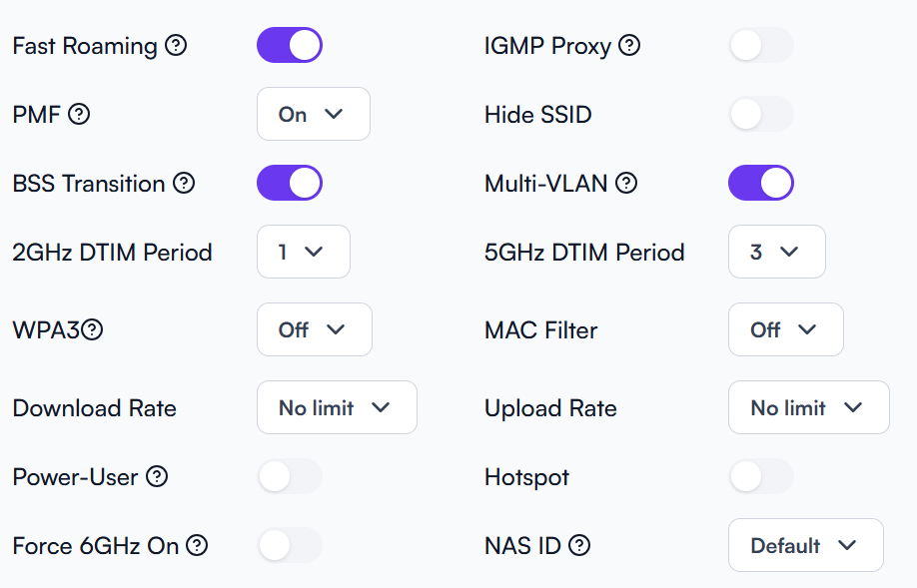The height and width of the screenshot is (588, 917).
Task: Open IGMP Proxy help icon
Action: click(x=629, y=45)
